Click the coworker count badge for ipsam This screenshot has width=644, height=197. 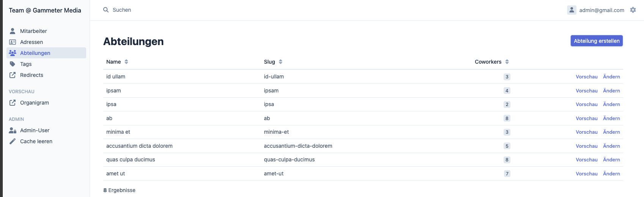(507, 91)
